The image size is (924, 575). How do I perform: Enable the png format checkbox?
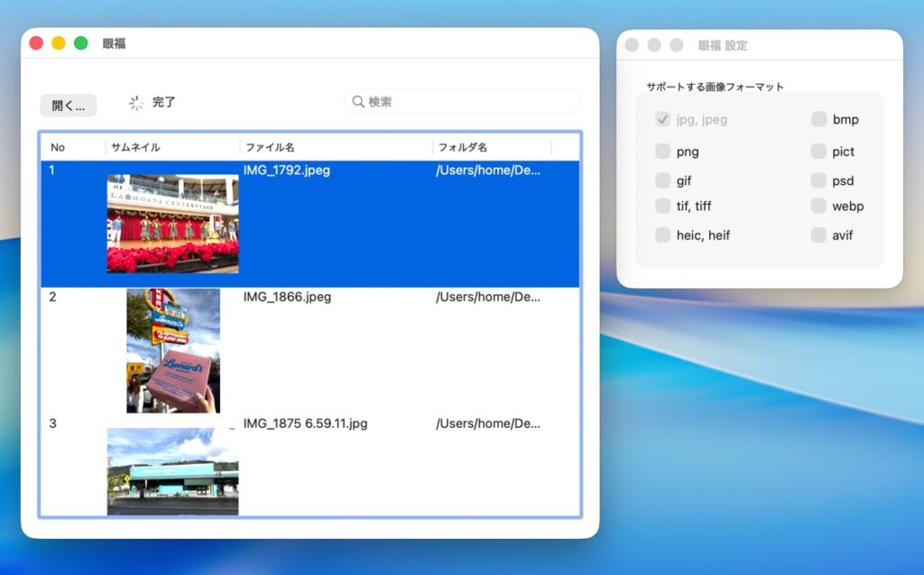click(x=663, y=152)
